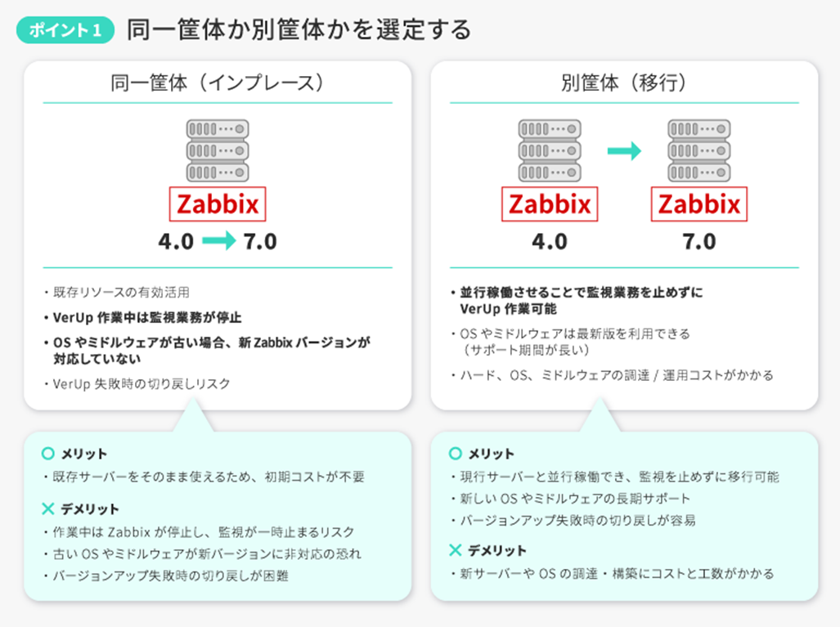Click the X icon beside left デメリット

pos(47,508)
